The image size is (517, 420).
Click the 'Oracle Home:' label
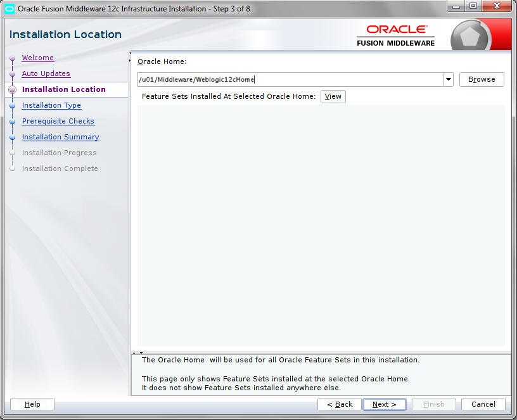[x=162, y=61]
